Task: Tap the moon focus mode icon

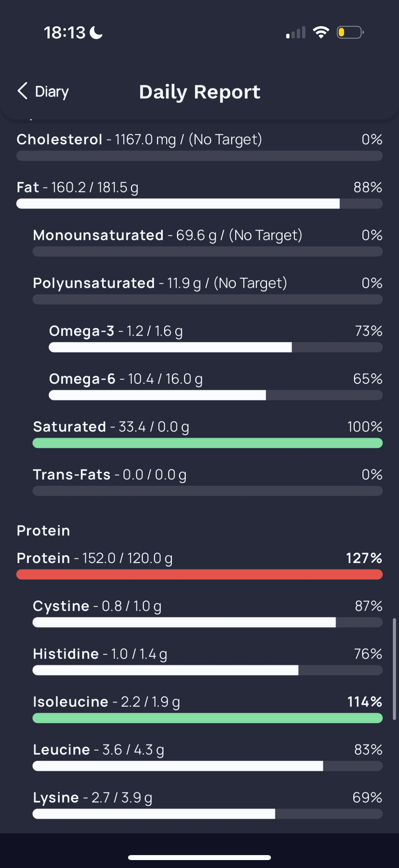Action: pos(96,33)
